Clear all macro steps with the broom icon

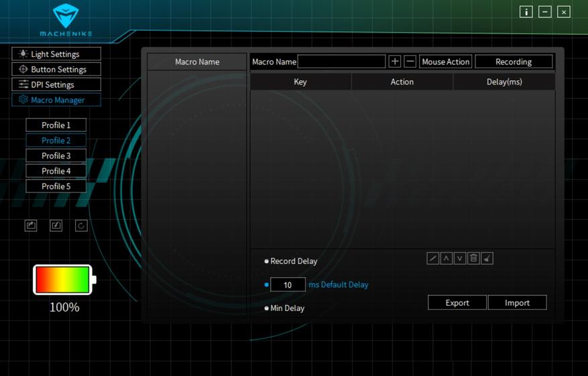(487, 259)
